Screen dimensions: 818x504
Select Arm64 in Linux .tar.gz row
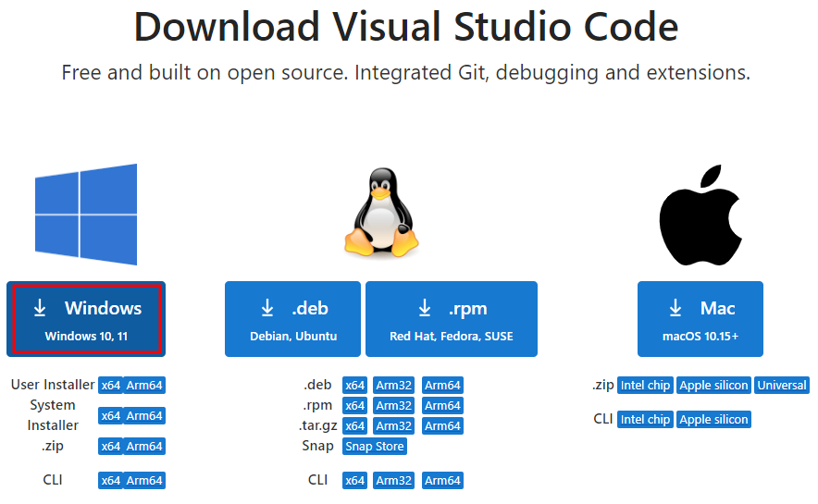tap(442, 425)
